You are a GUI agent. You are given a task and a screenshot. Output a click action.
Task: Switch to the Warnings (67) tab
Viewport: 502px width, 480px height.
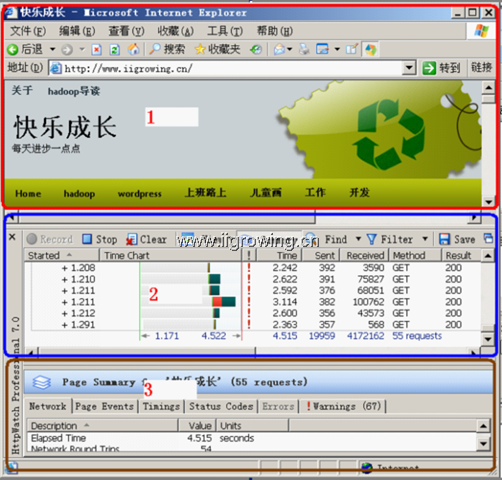click(343, 407)
